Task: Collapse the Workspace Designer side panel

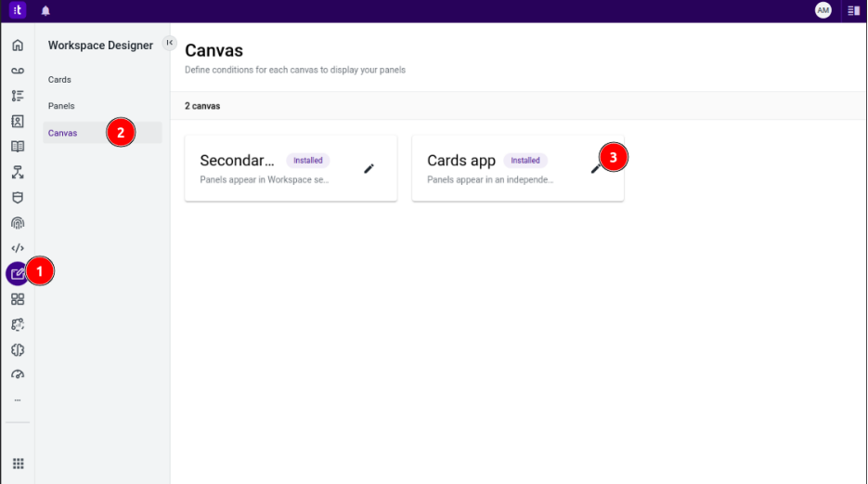Action: (x=169, y=43)
